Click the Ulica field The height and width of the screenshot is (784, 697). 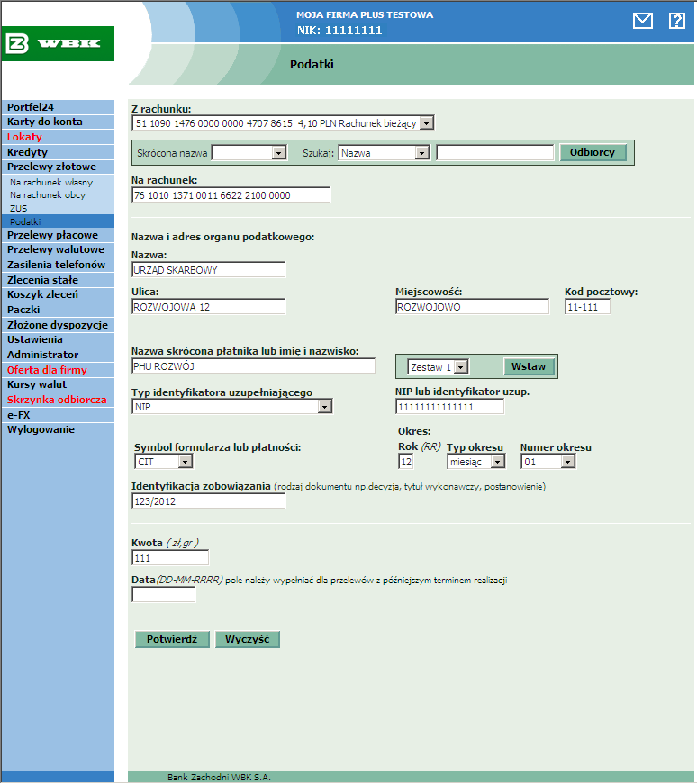(208, 307)
